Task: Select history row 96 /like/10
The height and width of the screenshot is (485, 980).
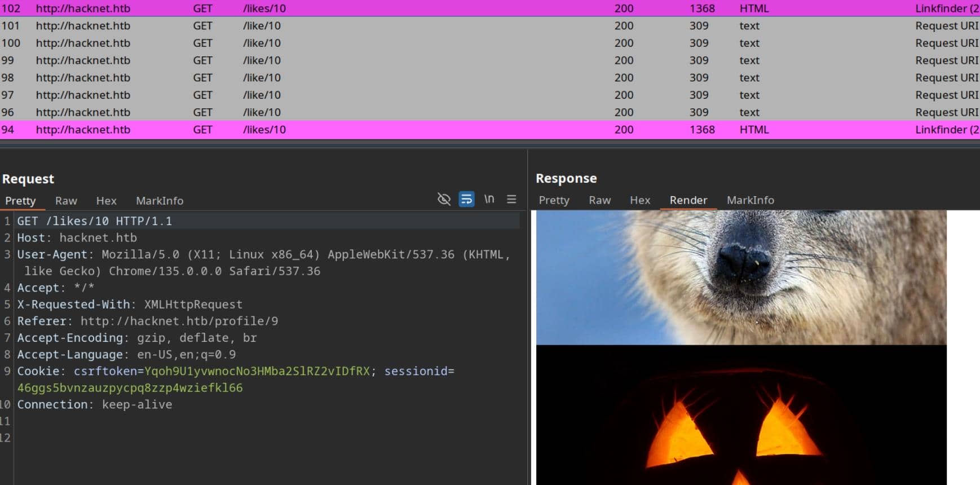Action: tap(490, 112)
